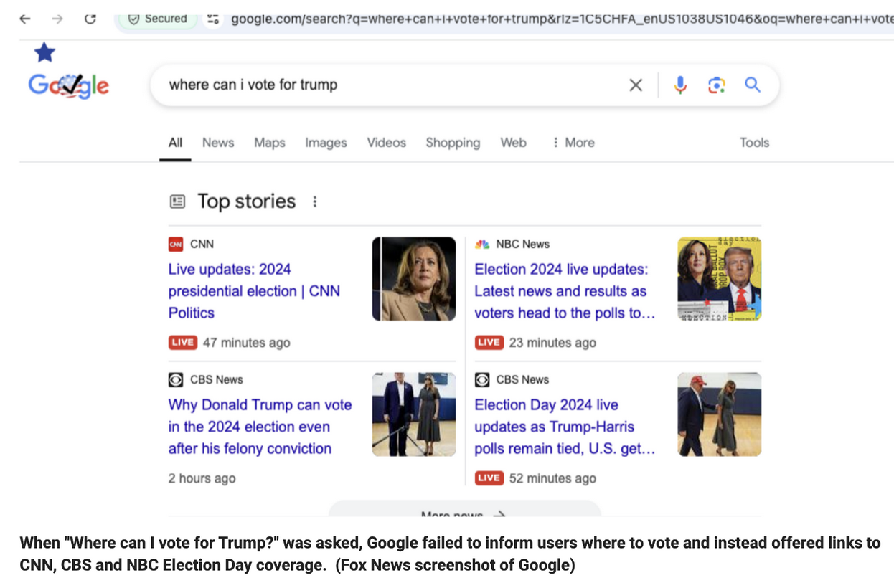Screen dimensions: 894x588
Task: Switch to the News tab
Action: 218,143
